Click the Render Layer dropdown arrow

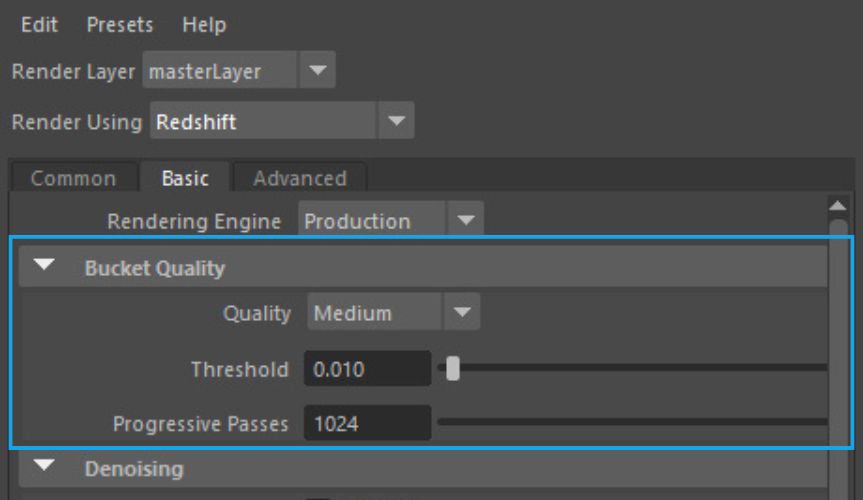click(x=317, y=71)
